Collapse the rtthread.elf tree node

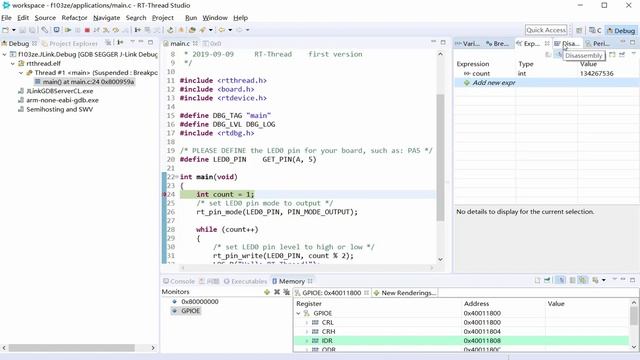(13, 64)
